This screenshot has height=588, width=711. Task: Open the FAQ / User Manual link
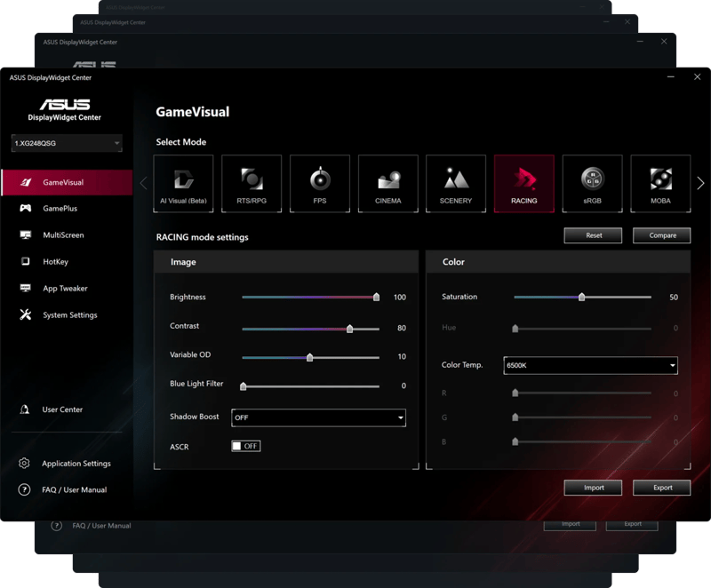coord(74,490)
